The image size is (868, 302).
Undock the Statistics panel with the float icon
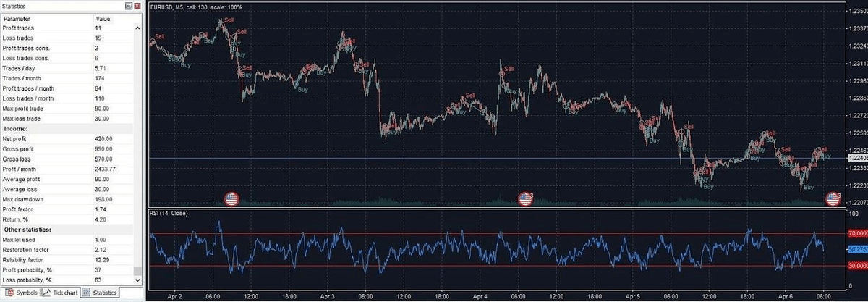tap(129, 6)
